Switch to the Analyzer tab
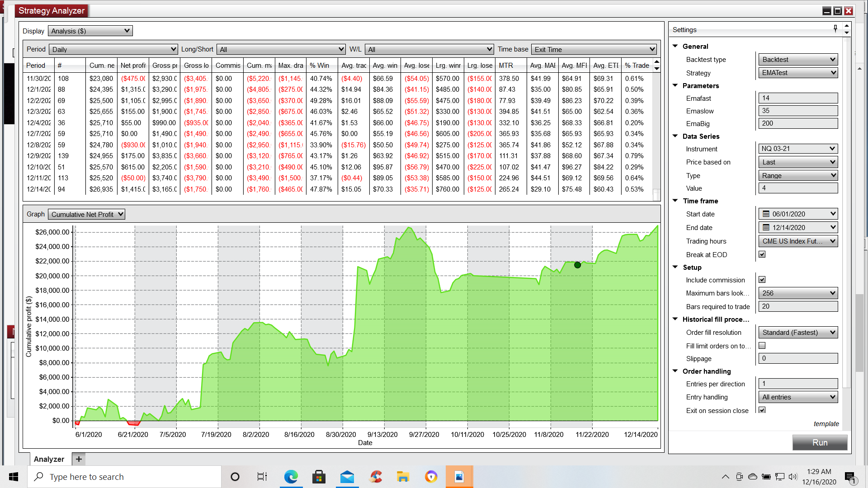This screenshot has height=488, width=868. [49, 459]
